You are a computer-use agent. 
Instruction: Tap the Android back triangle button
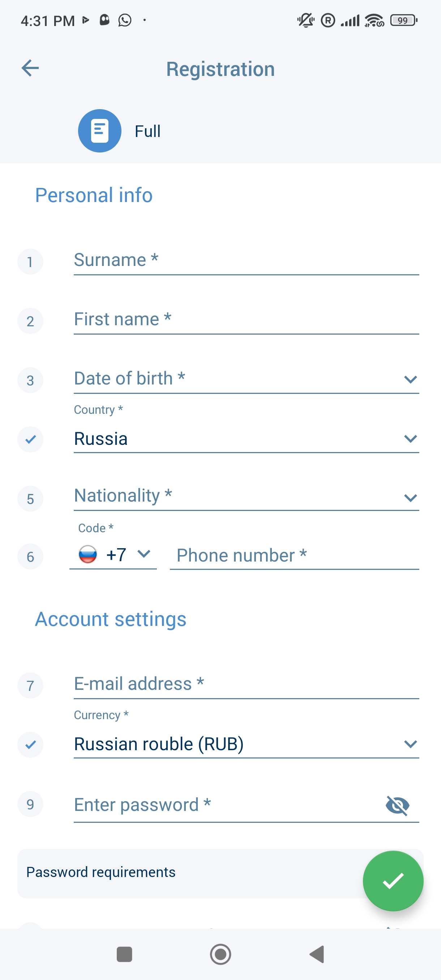pos(317,954)
